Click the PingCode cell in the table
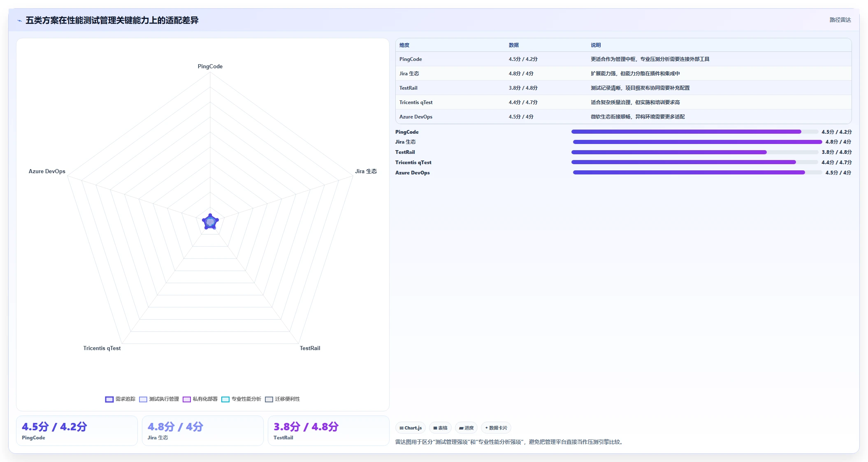 pos(411,59)
